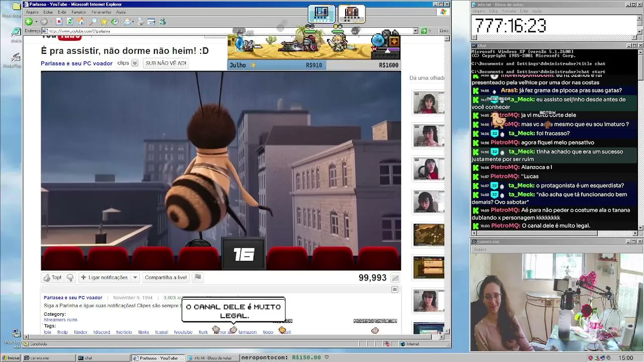The image size is (644, 362).
Task: Open Editar menu in Internet Explorer
Action: (48, 12)
